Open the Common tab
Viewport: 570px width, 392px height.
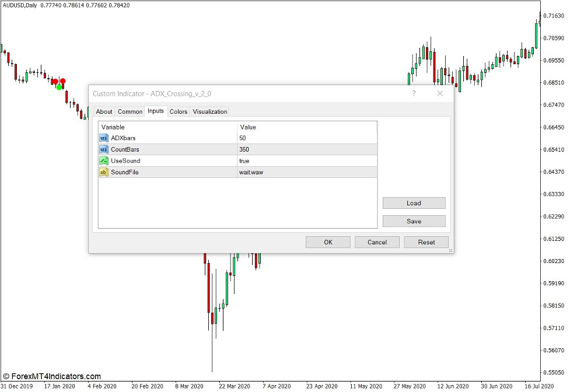pyautogui.click(x=130, y=111)
